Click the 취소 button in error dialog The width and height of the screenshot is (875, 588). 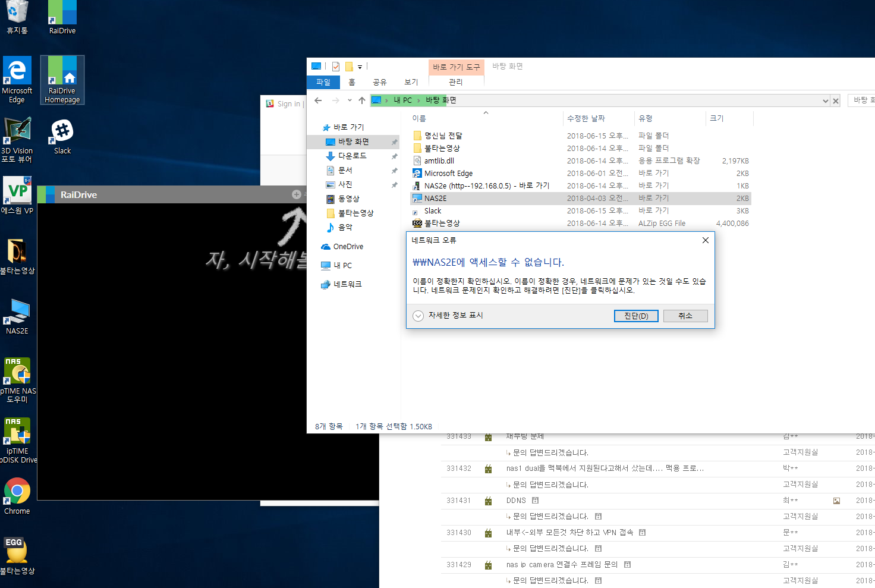click(685, 316)
